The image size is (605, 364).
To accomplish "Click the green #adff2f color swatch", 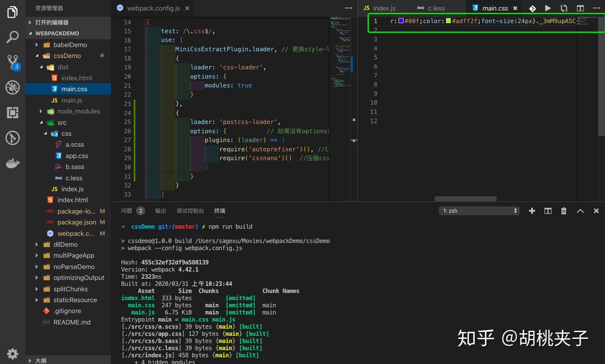I will click(449, 21).
